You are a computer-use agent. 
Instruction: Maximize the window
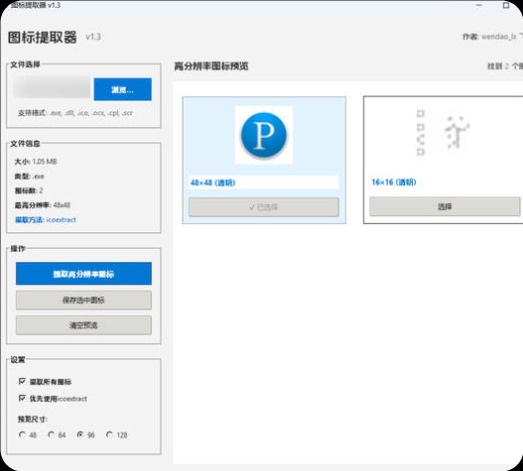click(x=506, y=5)
